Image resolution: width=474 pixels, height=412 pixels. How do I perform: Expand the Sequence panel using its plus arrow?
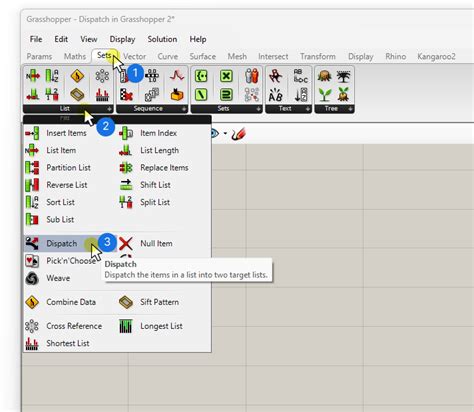coord(184,109)
